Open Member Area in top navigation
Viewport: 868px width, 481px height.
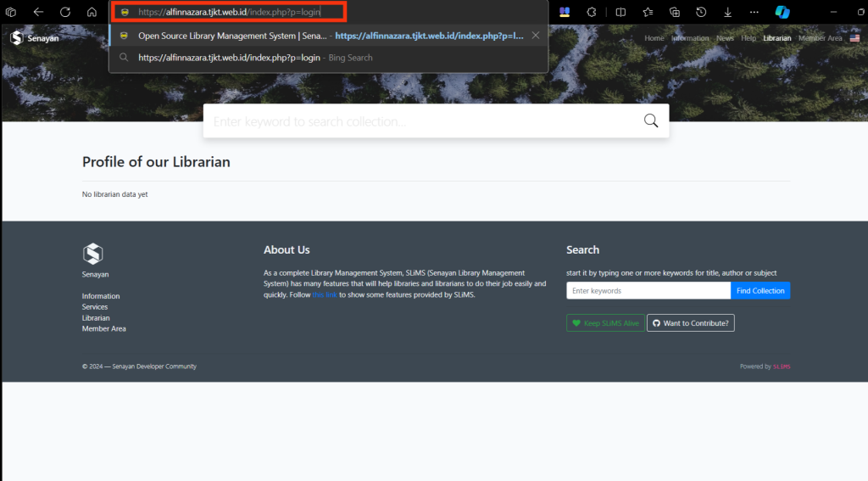point(820,38)
